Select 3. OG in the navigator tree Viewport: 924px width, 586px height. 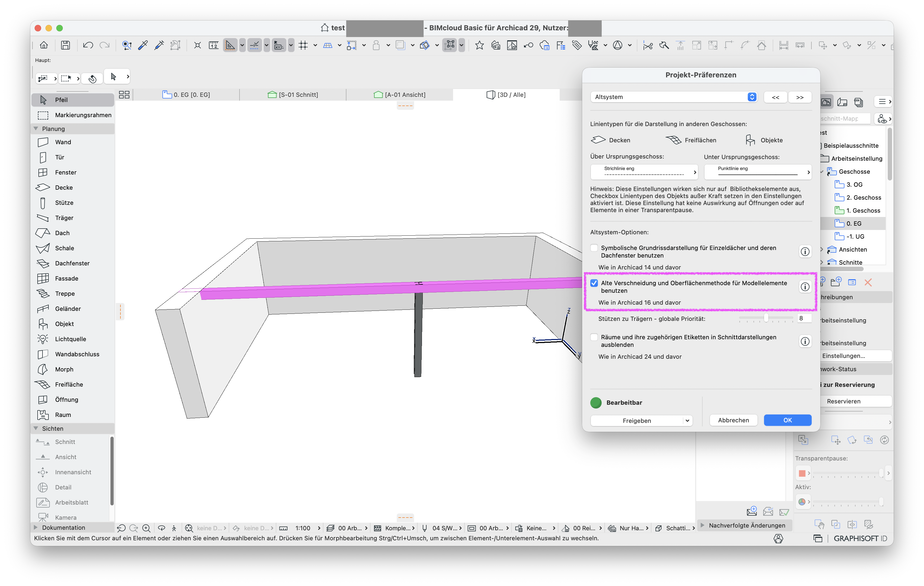point(854,185)
